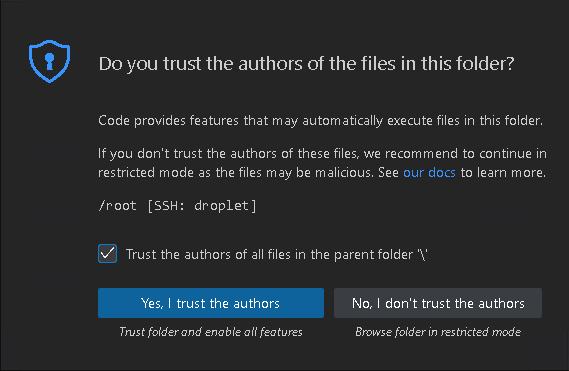Click the 'to learn more.' text after the docs link

[503, 173]
